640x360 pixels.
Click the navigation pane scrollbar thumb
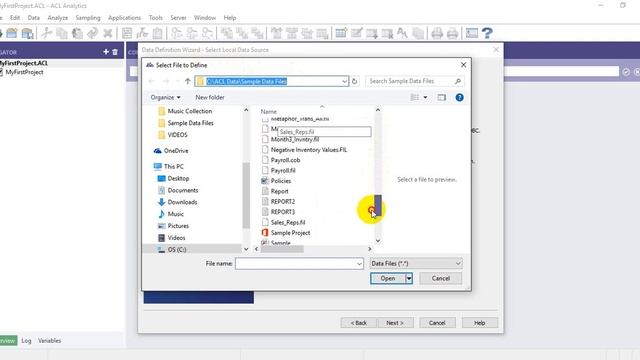click(x=246, y=195)
